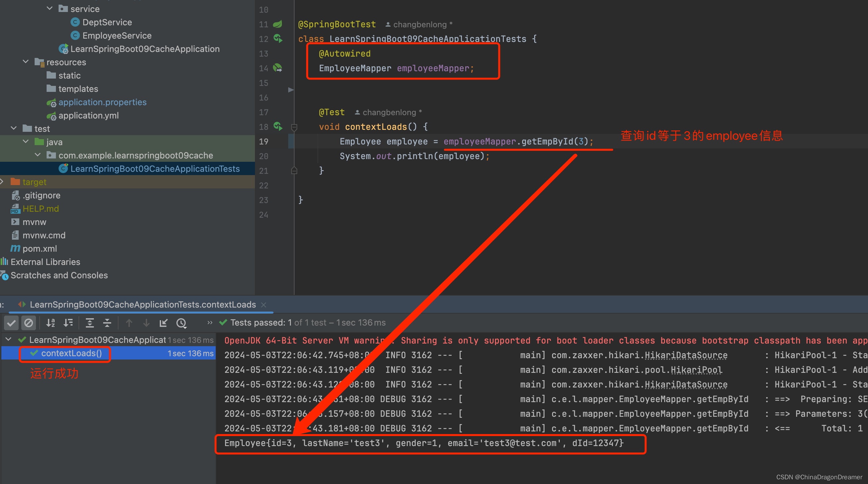Click OpenJDK warning line in console
868x484 pixels.
(x=546, y=341)
